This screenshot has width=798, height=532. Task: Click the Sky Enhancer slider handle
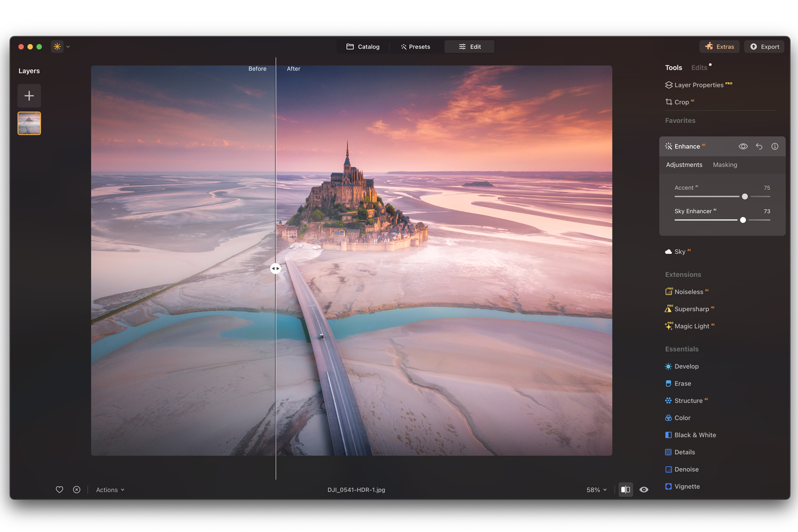[743, 220]
